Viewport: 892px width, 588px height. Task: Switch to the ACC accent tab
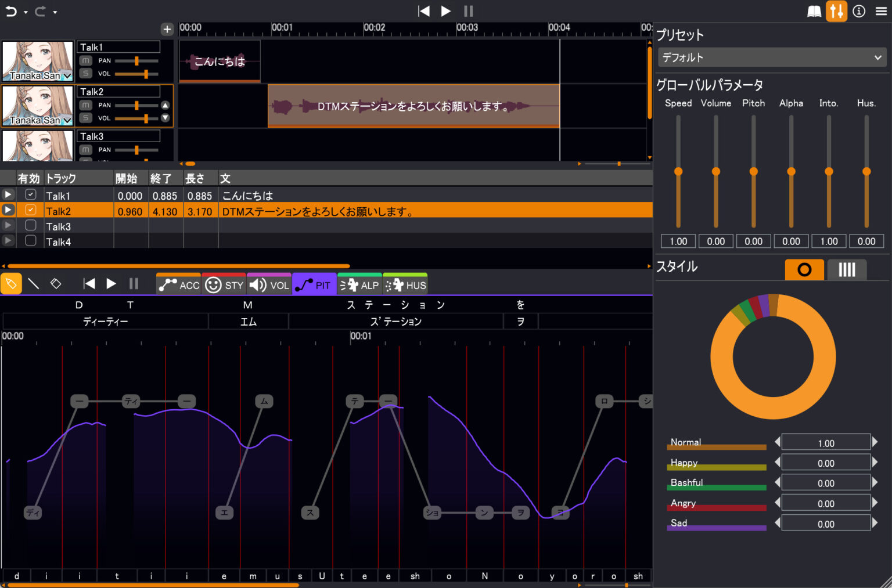point(179,284)
